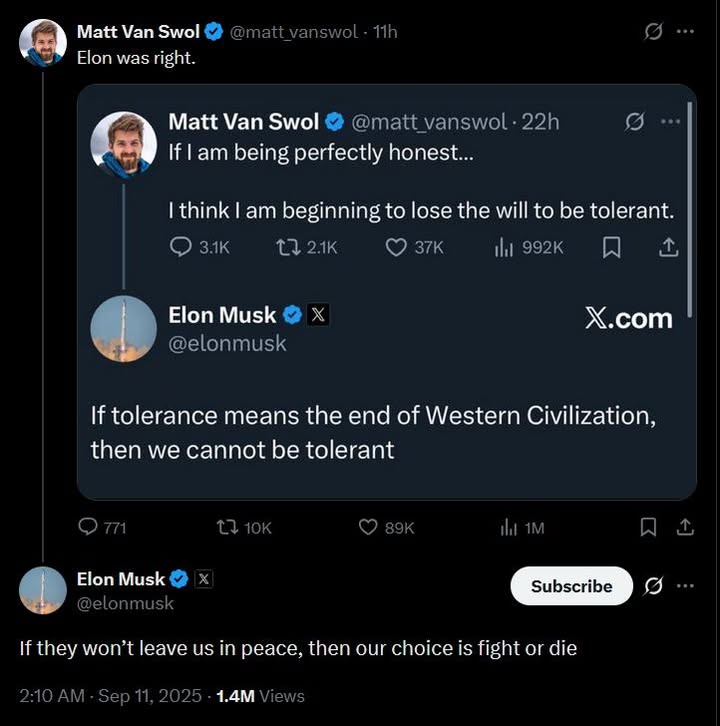The image size is (720, 726).
Task: Click Elon Musk's rocket avatar at bottom
Action: tap(42, 590)
